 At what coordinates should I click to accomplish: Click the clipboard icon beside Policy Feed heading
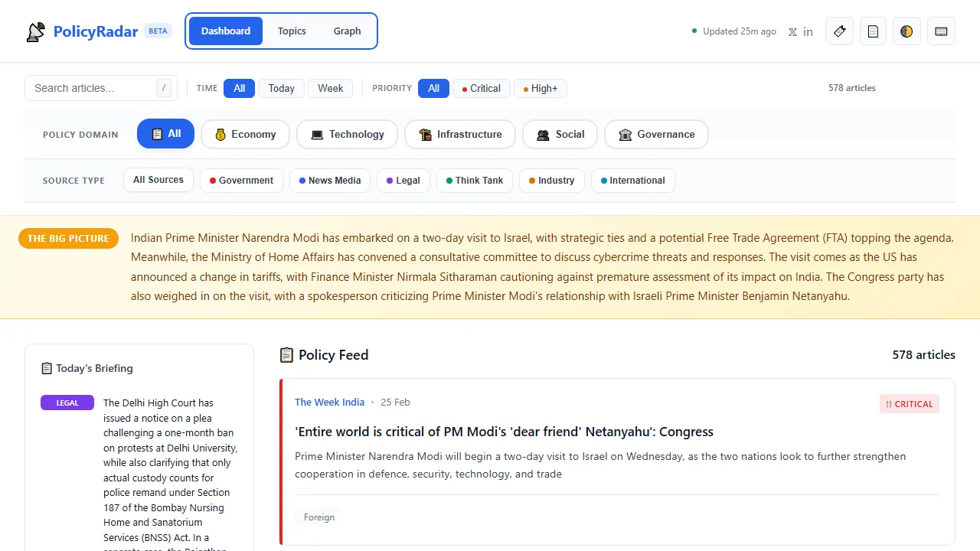click(x=286, y=354)
